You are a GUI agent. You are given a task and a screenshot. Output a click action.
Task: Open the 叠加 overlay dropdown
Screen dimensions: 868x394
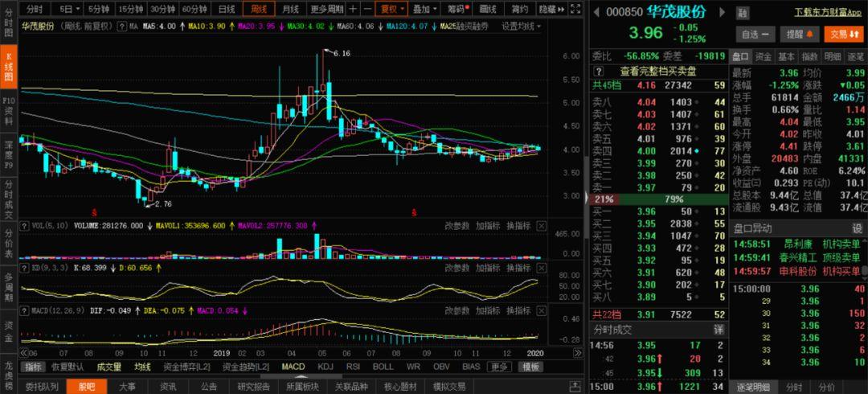click(424, 9)
